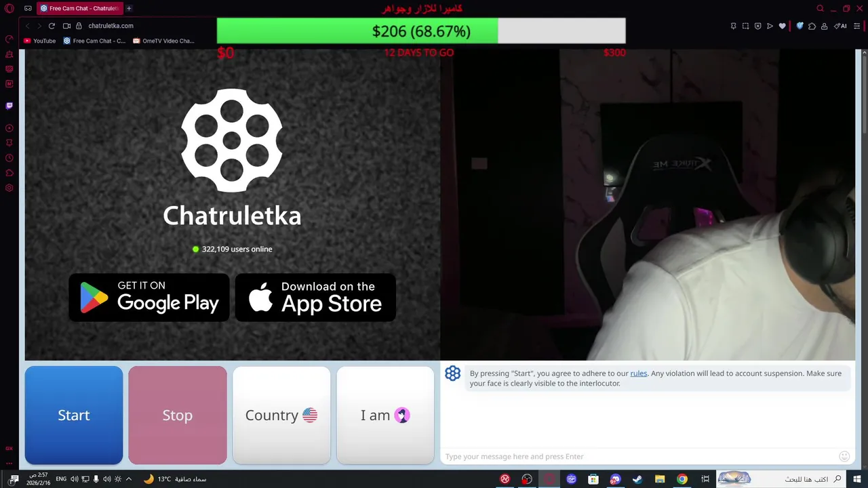Viewport: 868px width, 488px height.
Task: Open Steam from the taskbar
Action: pos(637,479)
